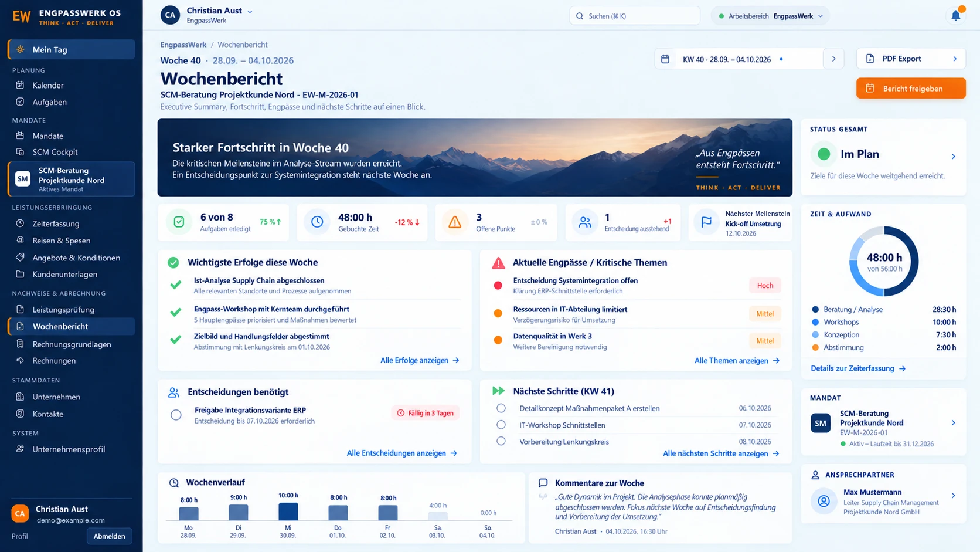
Task: Click the Wochenverlauf search-chart icon
Action: pyautogui.click(x=173, y=483)
